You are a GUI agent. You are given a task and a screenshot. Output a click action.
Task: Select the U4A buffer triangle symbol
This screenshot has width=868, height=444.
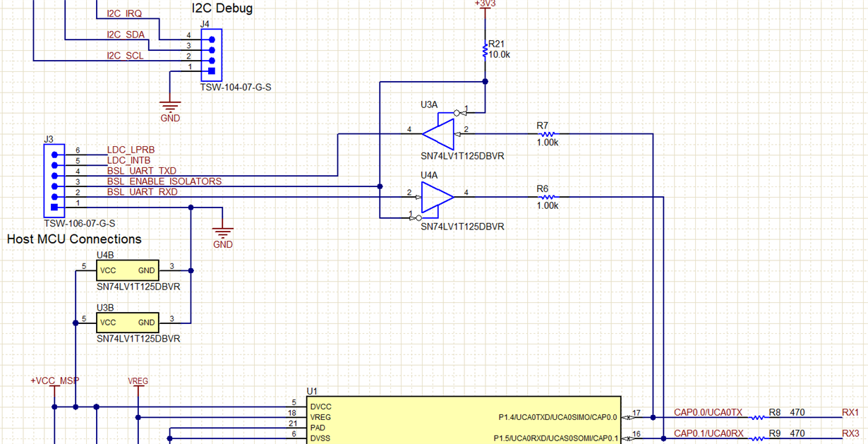click(x=438, y=197)
